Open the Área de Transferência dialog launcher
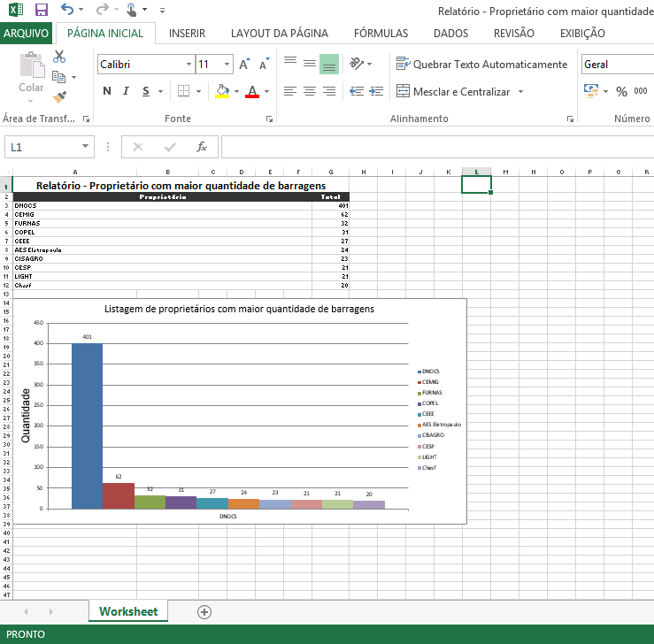This screenshot has width=654, height=644. 87,119
